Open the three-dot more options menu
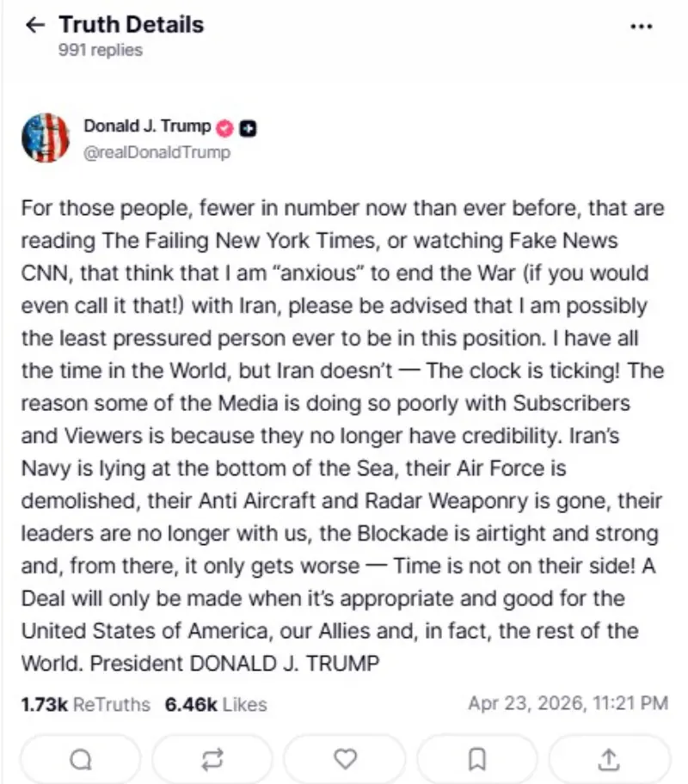The width and height of the screenshot is (688, 784). tap(642, 26)
